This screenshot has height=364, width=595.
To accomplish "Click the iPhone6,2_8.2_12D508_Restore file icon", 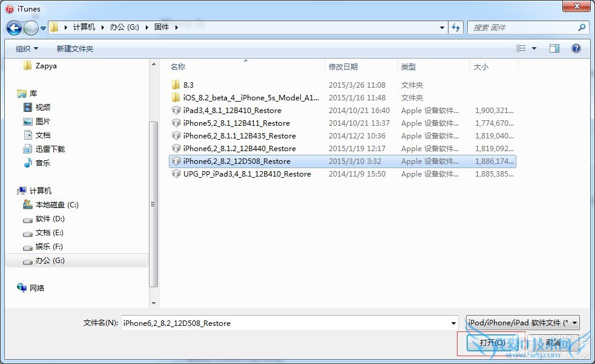I will point(176,161).
